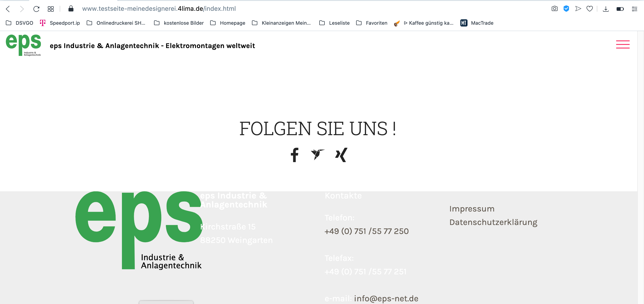The image size is (644, 304).
Task: Open the Impressum link in the footer
Action: (472, 209)
